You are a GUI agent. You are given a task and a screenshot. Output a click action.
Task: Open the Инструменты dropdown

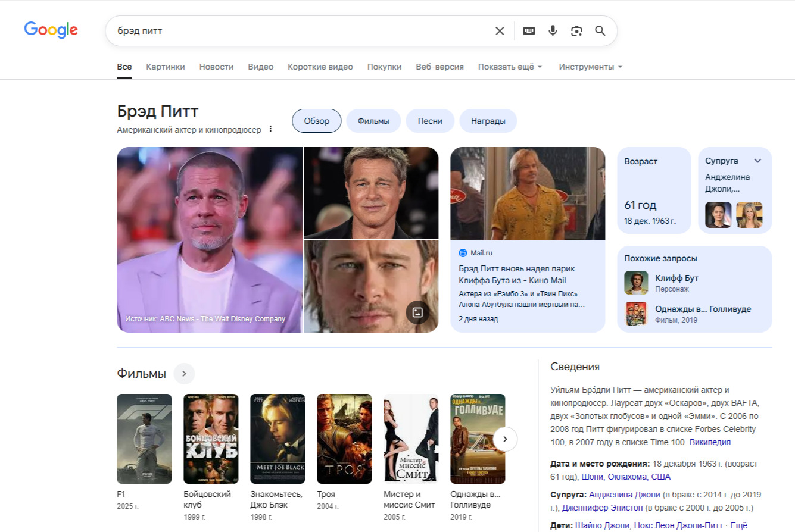pos(590,67)
